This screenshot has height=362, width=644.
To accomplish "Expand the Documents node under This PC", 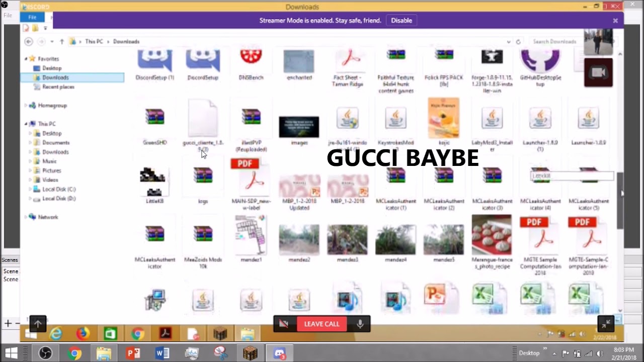I will click(x=30, y=143).
